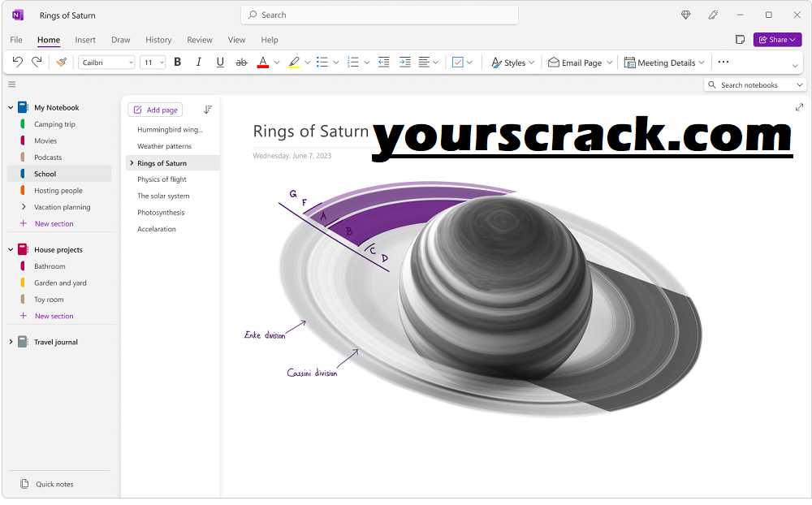
Task: Insert a bulleted list
Action: click(322, 63)
